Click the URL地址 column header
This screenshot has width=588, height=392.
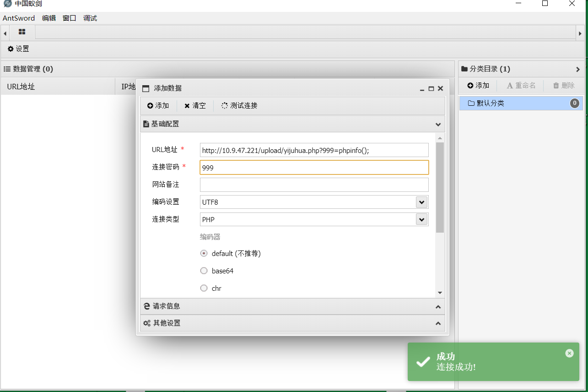pyautogui.click(x=58, y=87)
